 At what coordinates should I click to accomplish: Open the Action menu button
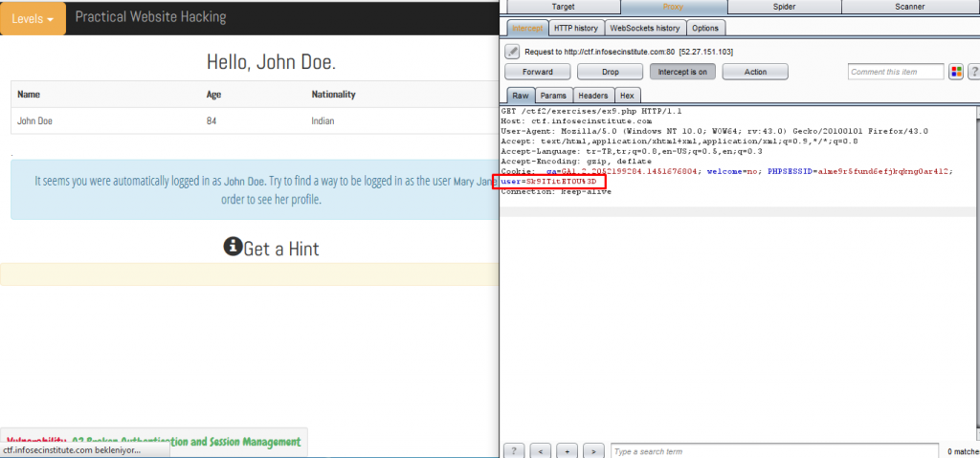tap(755, 72)
